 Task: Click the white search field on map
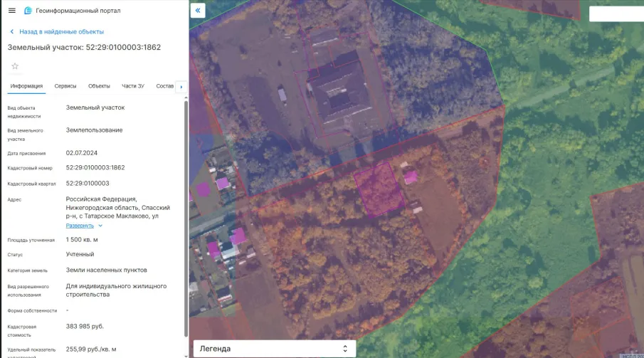[x=616, y=14]
